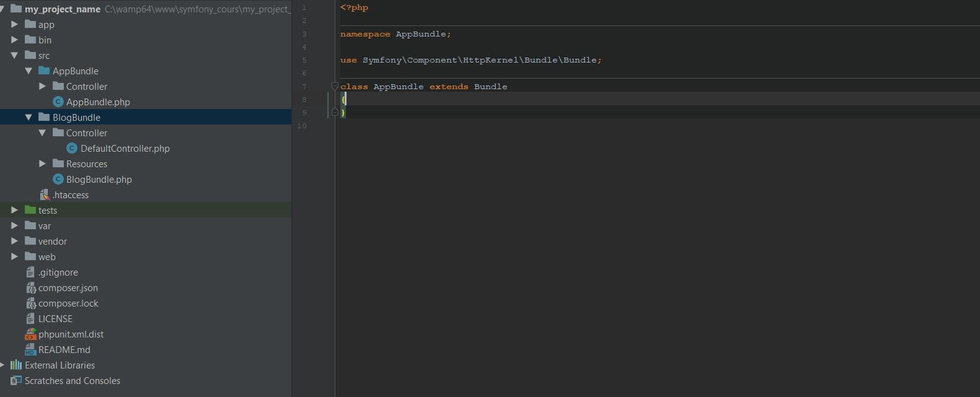The image size is (980, 397).
Task: Click the my_project_name root folder icon
Action: pyautogui.click(x=17, y=9)
